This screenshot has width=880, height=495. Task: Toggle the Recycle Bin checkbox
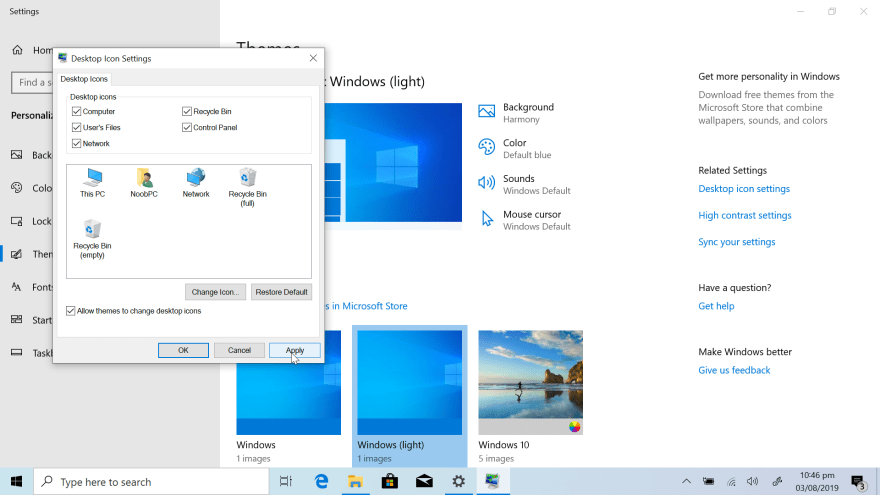(187, 111)
